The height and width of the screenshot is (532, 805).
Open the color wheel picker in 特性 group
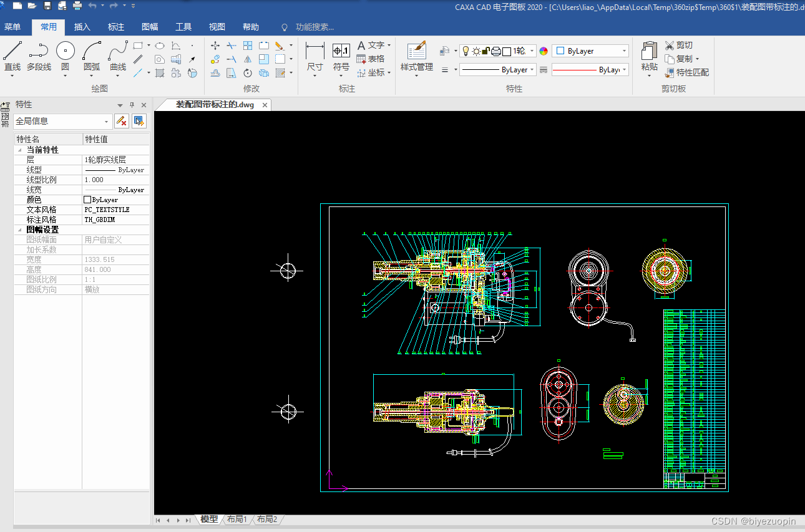544,51
